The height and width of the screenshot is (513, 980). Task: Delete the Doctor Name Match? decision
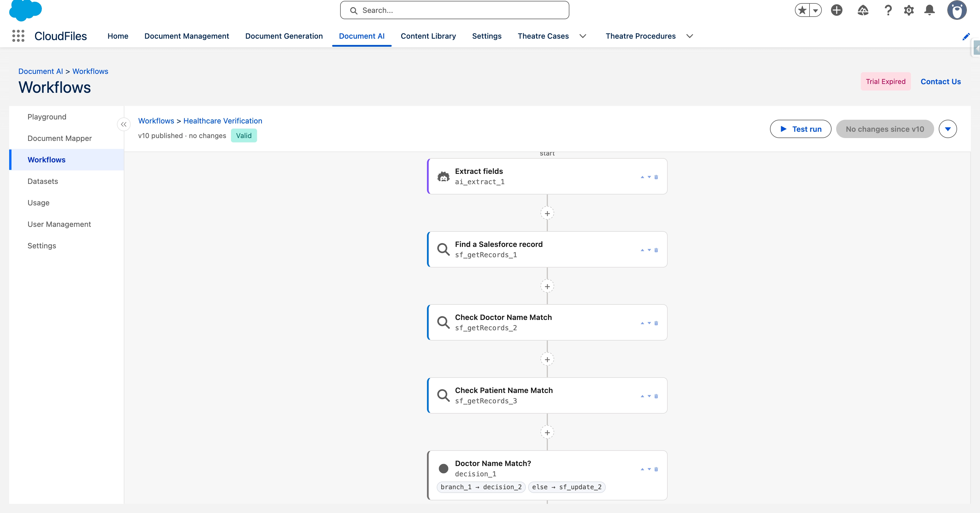656,469
